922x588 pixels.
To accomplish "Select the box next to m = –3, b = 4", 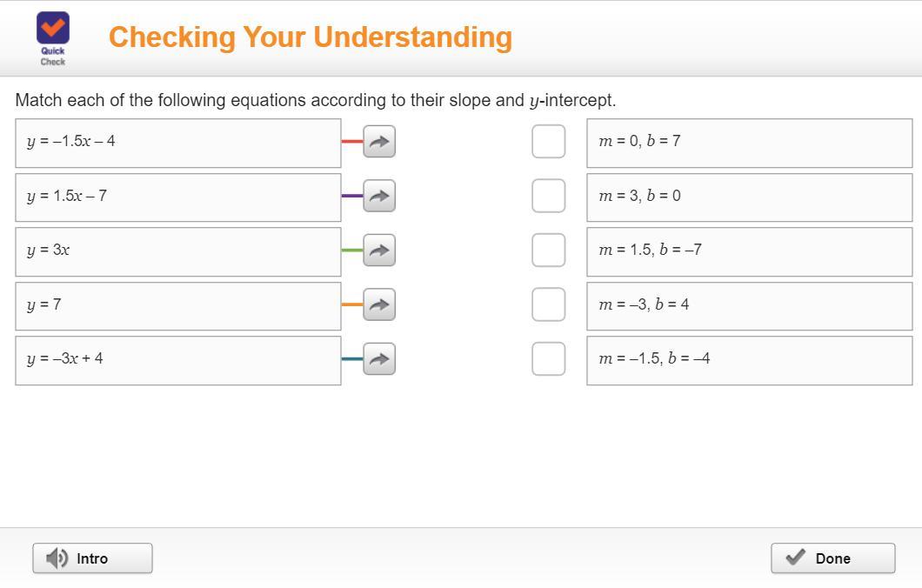I will click(548, 304).
